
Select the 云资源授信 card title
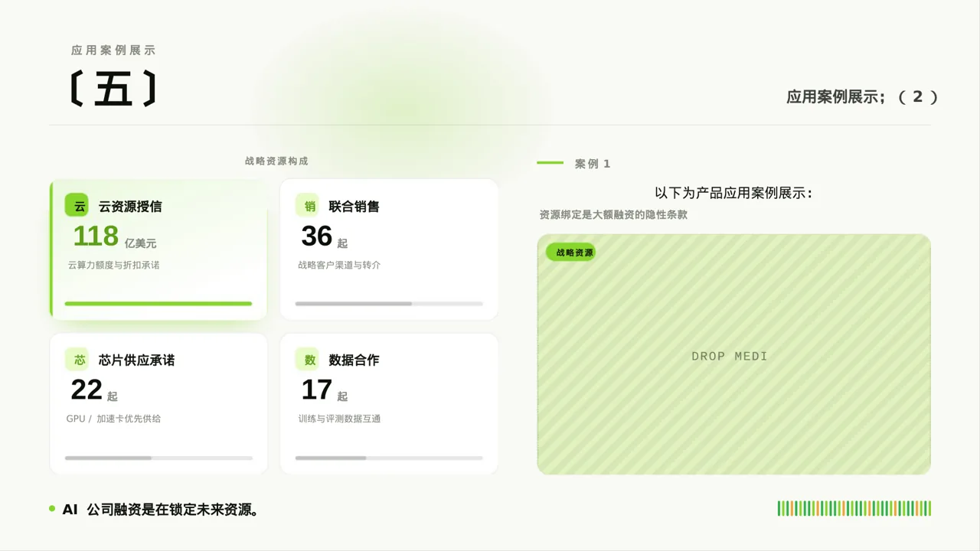pyautogui.click(x=130, y=207)
